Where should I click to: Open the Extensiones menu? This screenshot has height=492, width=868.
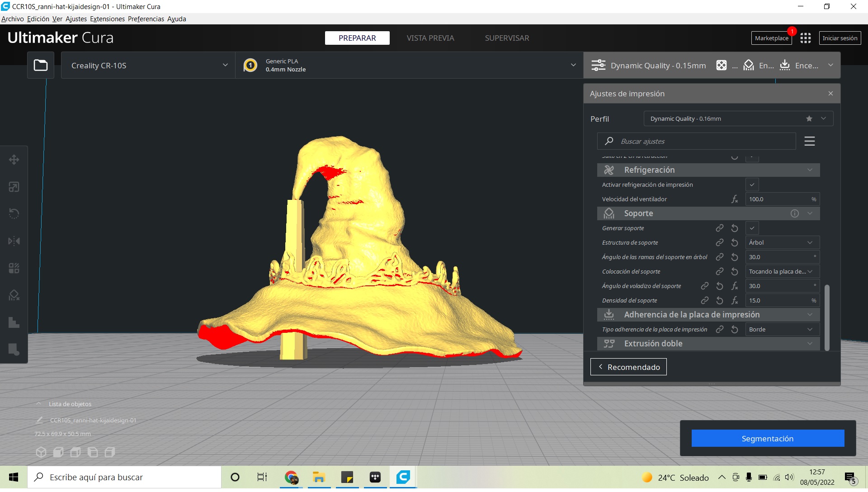coord(107,19)
